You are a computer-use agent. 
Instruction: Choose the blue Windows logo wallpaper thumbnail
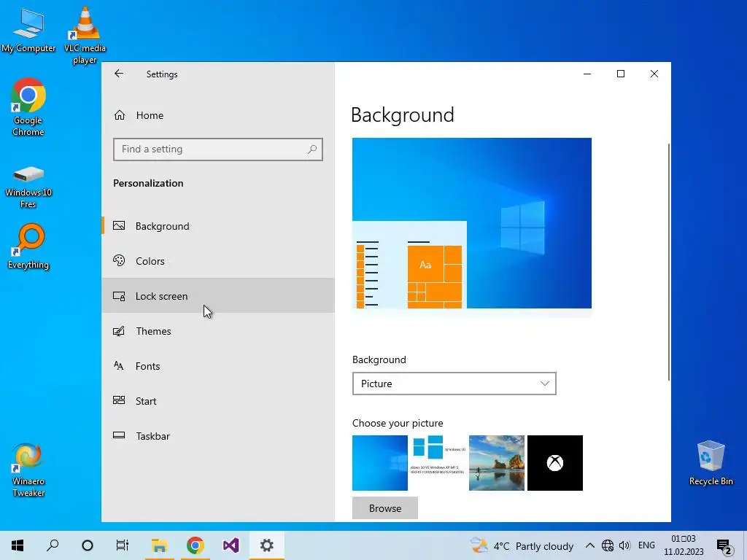pos(379,463)
